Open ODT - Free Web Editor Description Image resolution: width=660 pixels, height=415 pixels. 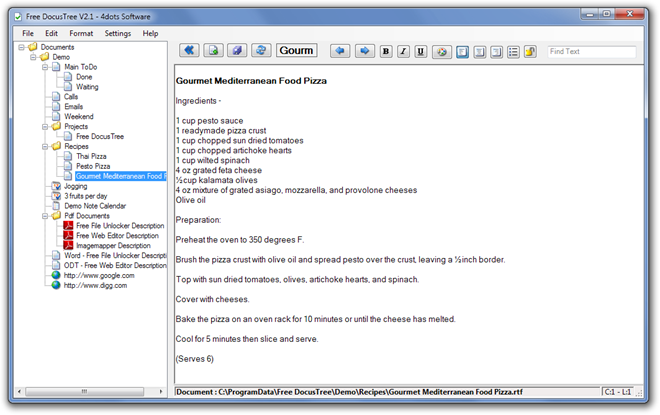click(115, 266)
